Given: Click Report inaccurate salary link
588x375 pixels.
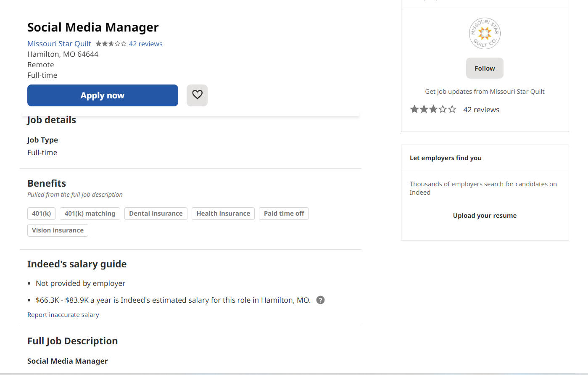Looking at the screenshot, I should 63,315.
